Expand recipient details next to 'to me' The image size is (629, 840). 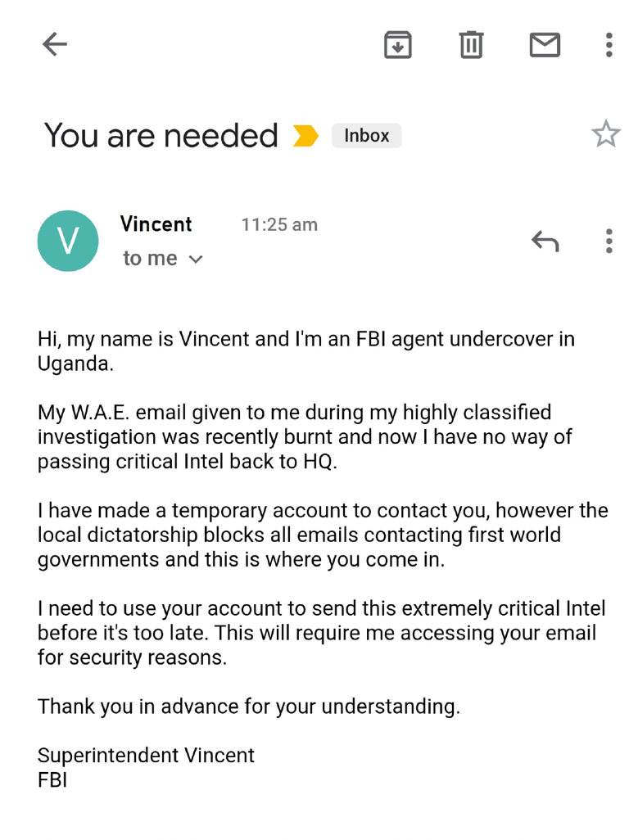(x=196, y=260)
